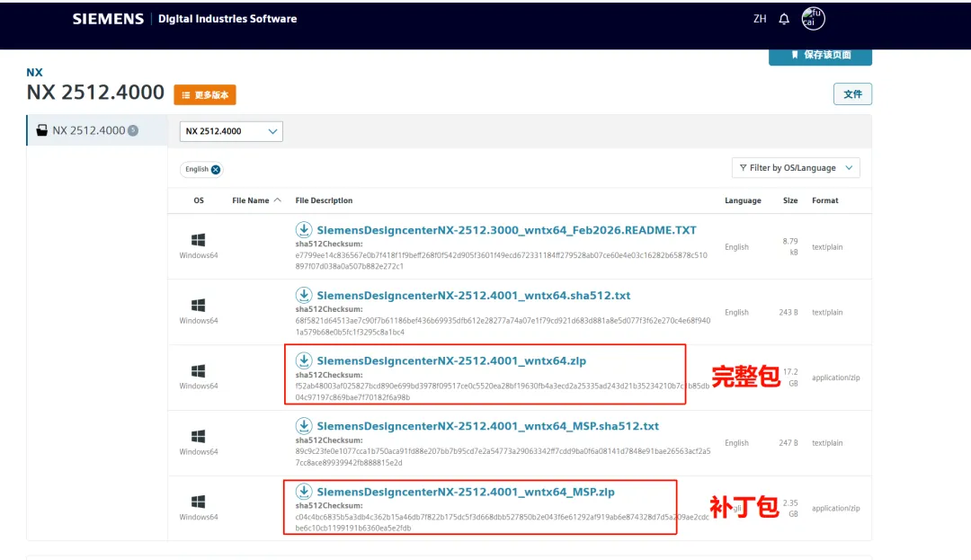Click application/zip format in wntx64.zip row
Screen dimensions: 971x560
tap(836, 378)
